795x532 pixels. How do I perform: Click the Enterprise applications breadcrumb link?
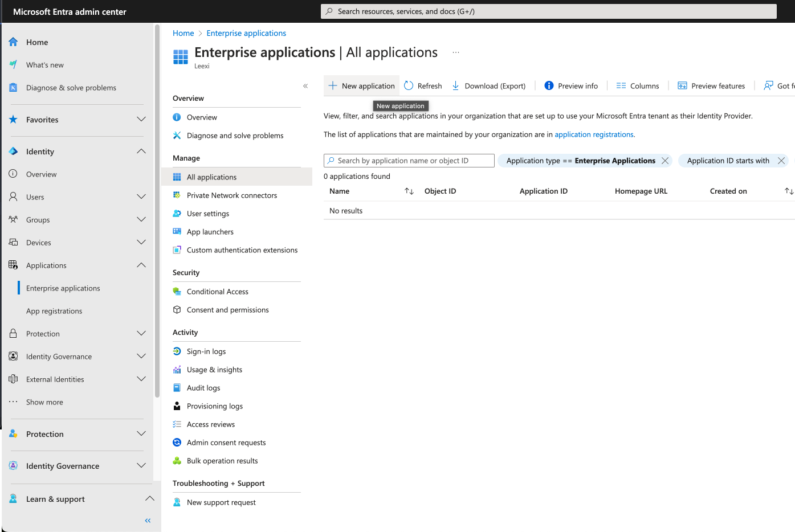[246, 33]
